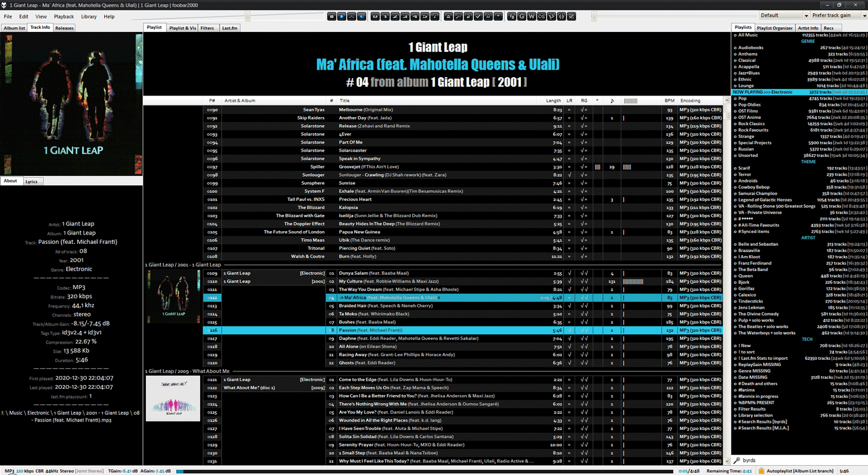Viewport: 868px width, 475px height.
Task: Open the Library menu
Action: [89, 17]
